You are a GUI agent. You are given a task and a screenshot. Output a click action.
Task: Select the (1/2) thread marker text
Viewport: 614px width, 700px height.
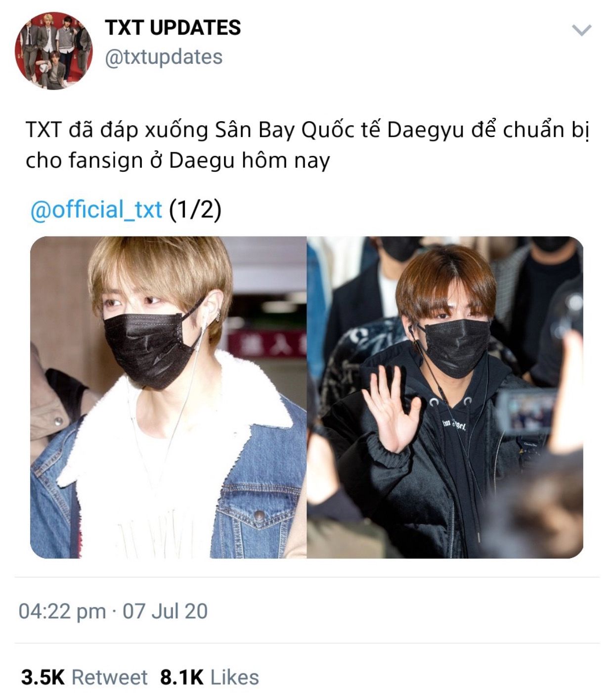click(x=195, y=210)
